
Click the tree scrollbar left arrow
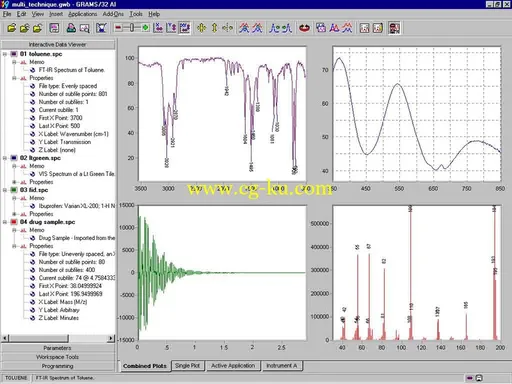click(x=5, y=338)
